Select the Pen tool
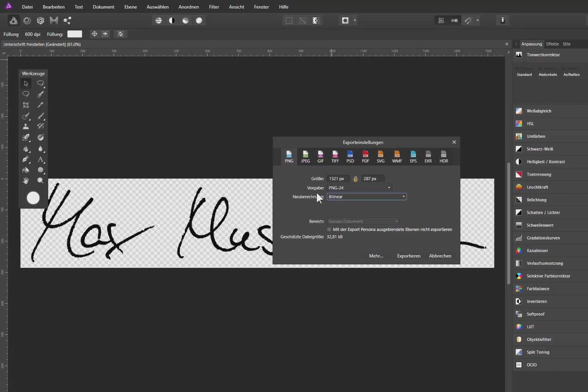The image size is (588, 392). (x=26, y=159)
